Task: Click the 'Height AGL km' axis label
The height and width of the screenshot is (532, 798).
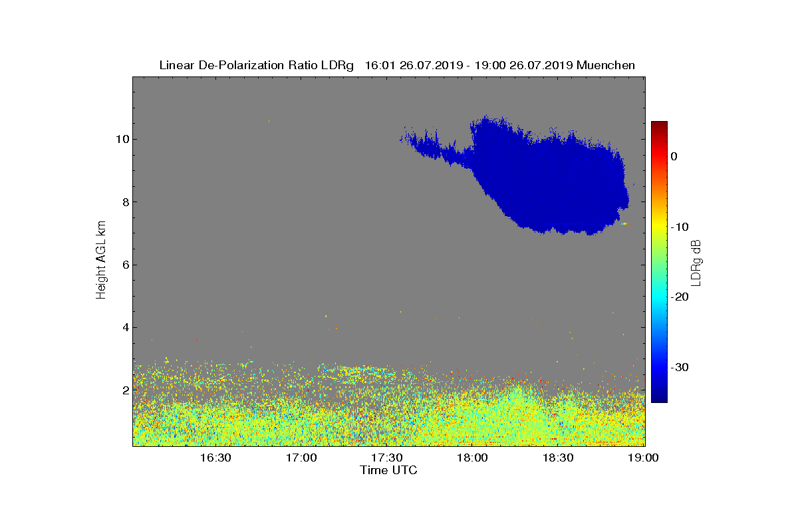Action: pyautogui.click(x=101, y=260)
